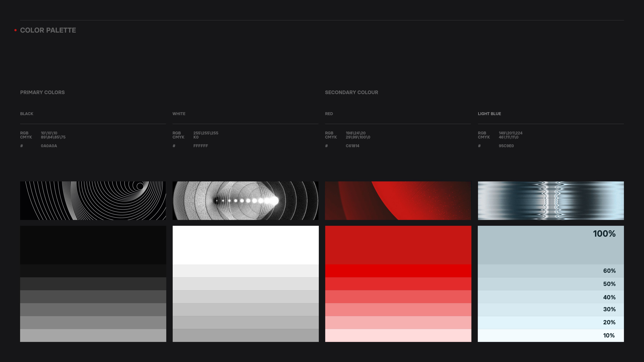Pick the 10% light blue tint
The height and width of the screenshot is (362, 644).
[551, 336]
